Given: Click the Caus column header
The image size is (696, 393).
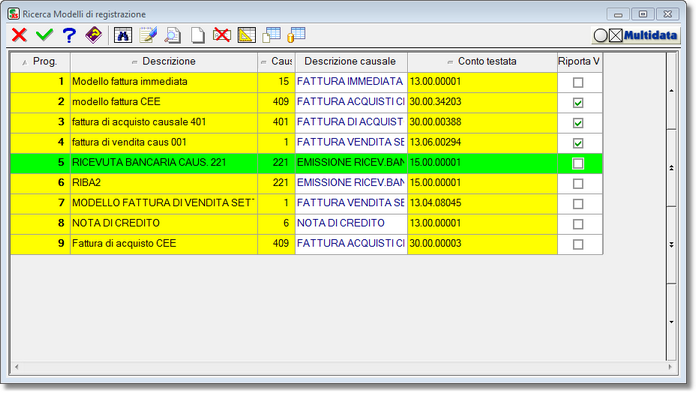Looking at the screenshot, I should point(276,62).
